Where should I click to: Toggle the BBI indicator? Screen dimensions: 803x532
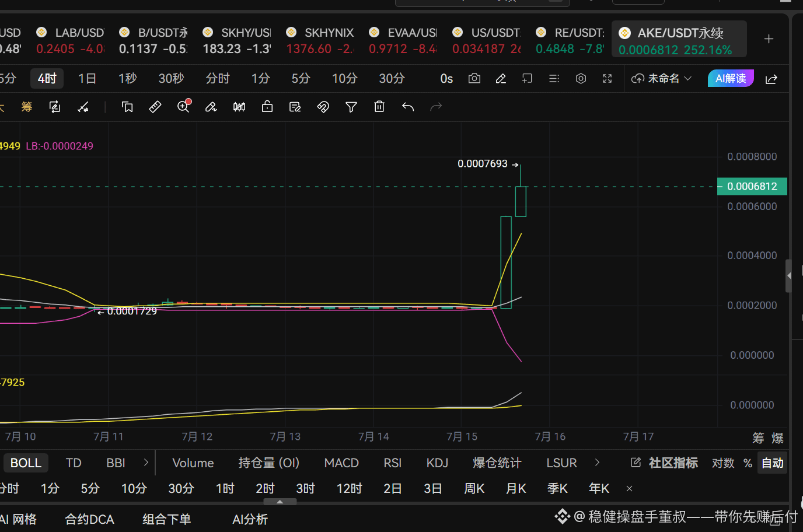[x=116, y=463]
